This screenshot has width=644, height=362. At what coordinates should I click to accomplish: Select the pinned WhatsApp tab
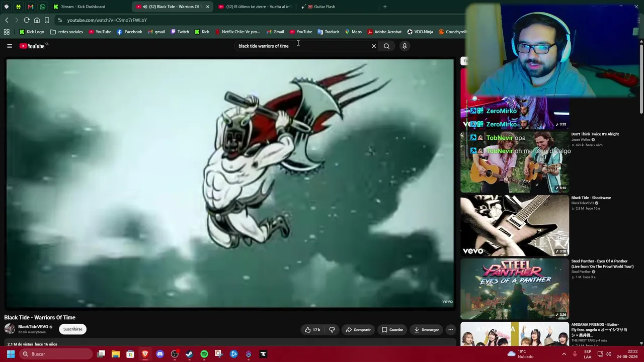[42, 7]
